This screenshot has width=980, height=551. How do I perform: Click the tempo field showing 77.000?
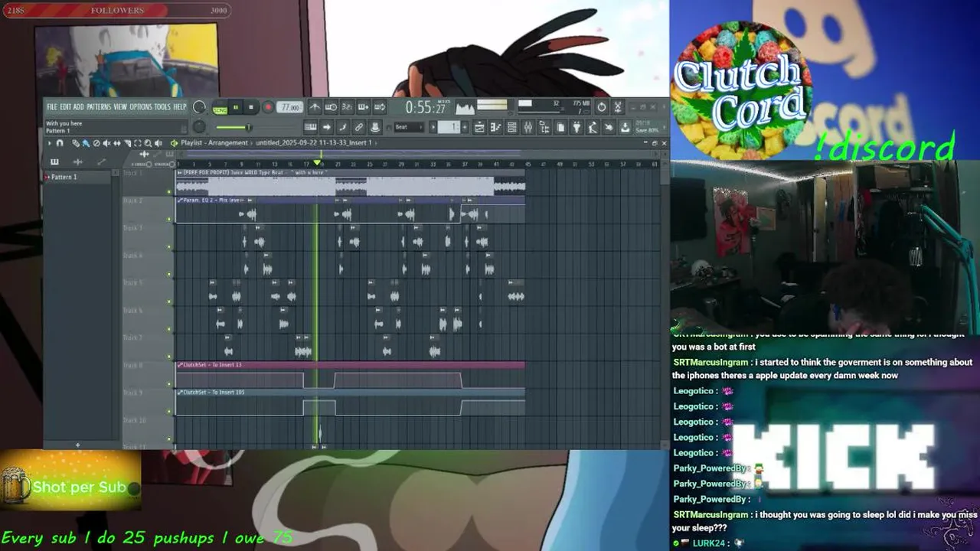click(x=289, y=107)
